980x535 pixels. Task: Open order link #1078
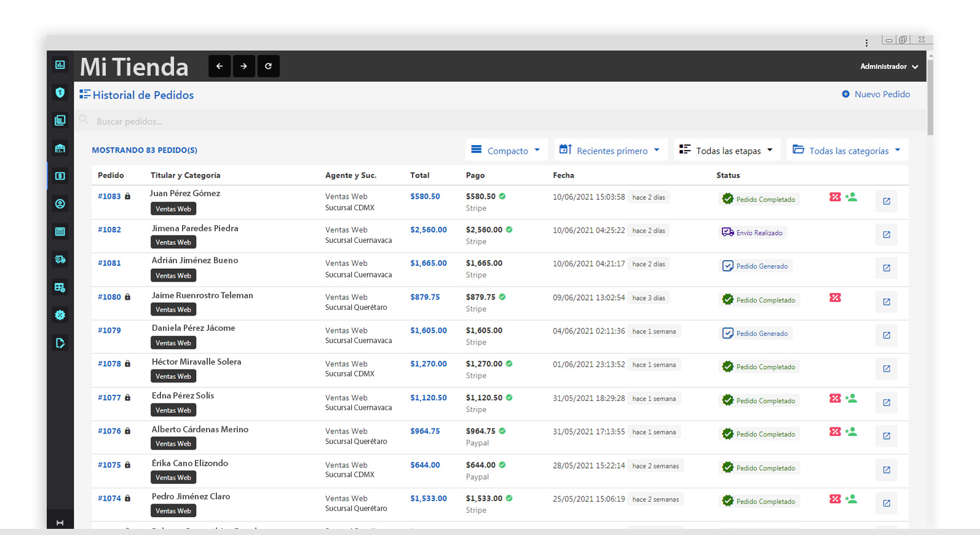pyautogui.click(x=109, y=364)
